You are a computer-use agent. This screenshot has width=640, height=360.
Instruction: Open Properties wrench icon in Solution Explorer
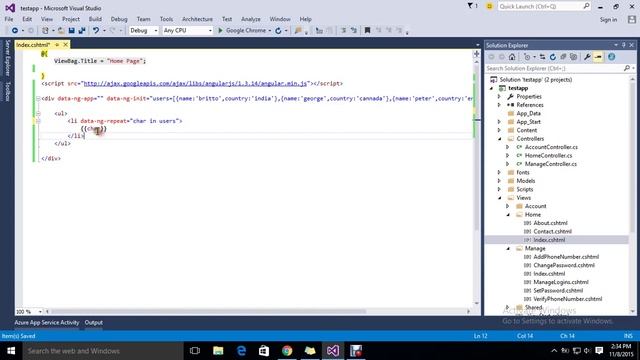(x=587, y=57)
